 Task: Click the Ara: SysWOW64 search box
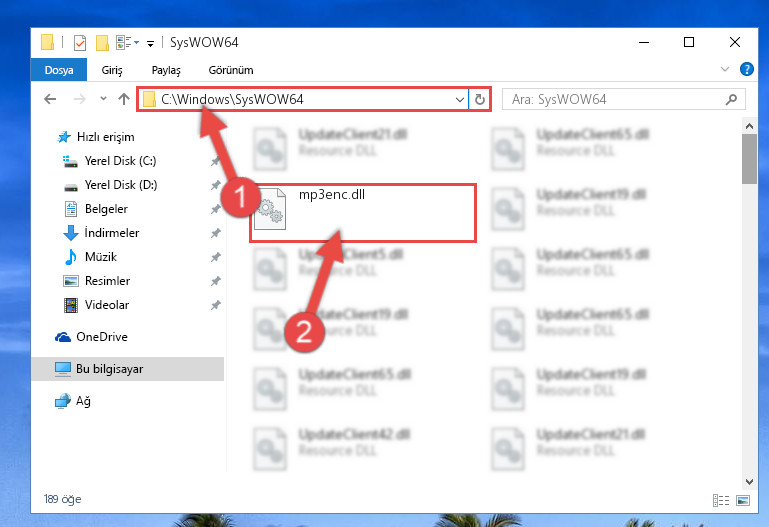(624, 100)
